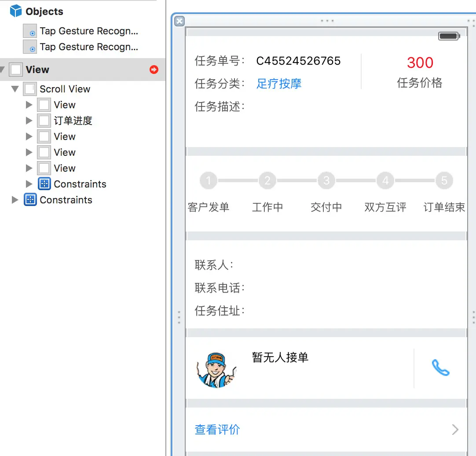This screenshot has width=476, height=456.
Task: Click step 1 circle above 客户发单
Action: coord(209,180)
